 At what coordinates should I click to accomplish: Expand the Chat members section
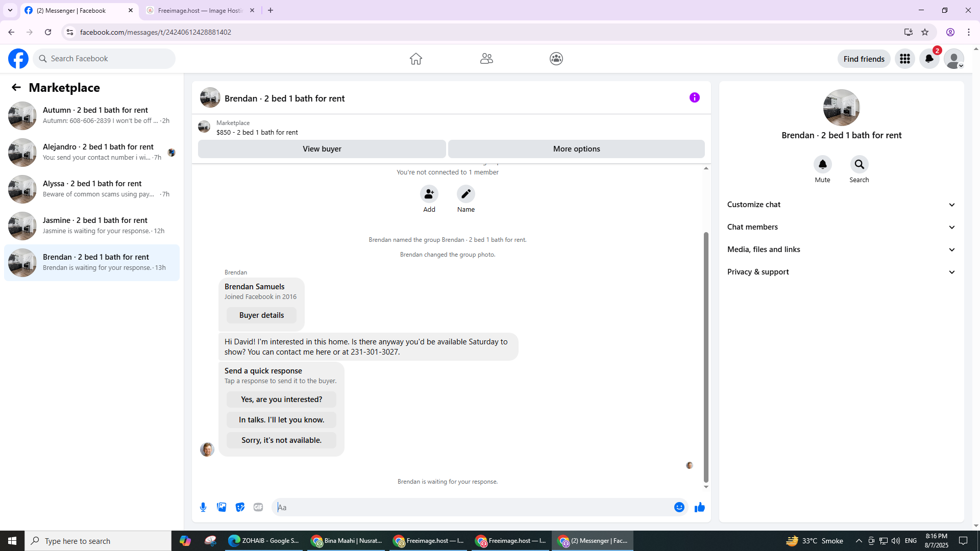coord(842,227)
